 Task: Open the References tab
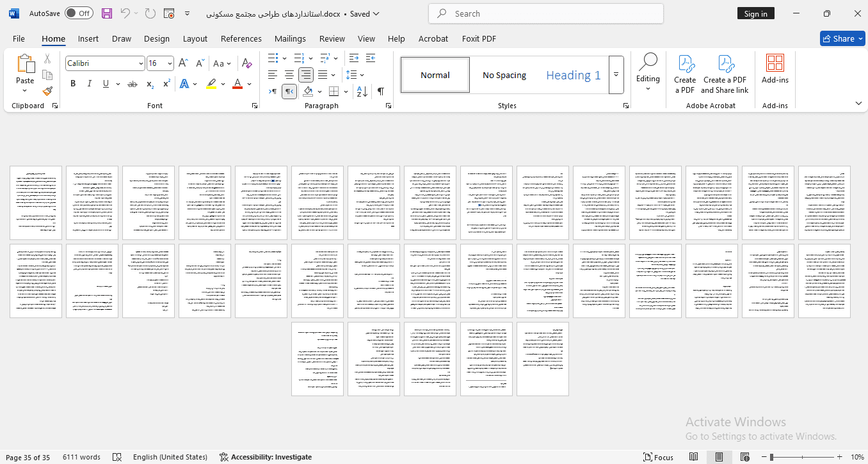pyautogui.click(x=241, y=38)
